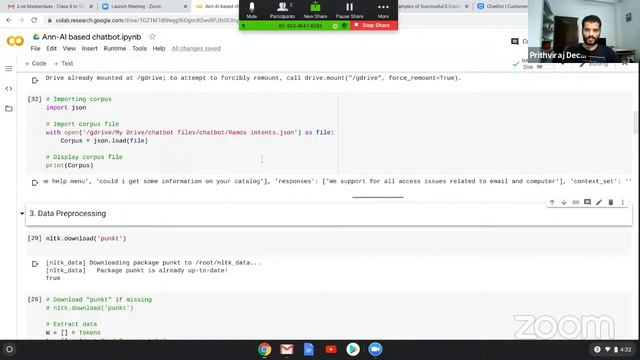The width and height of the screenshot is (640, 360).
Task: Open code snippets sidebar icon
Action: point(9,89)
